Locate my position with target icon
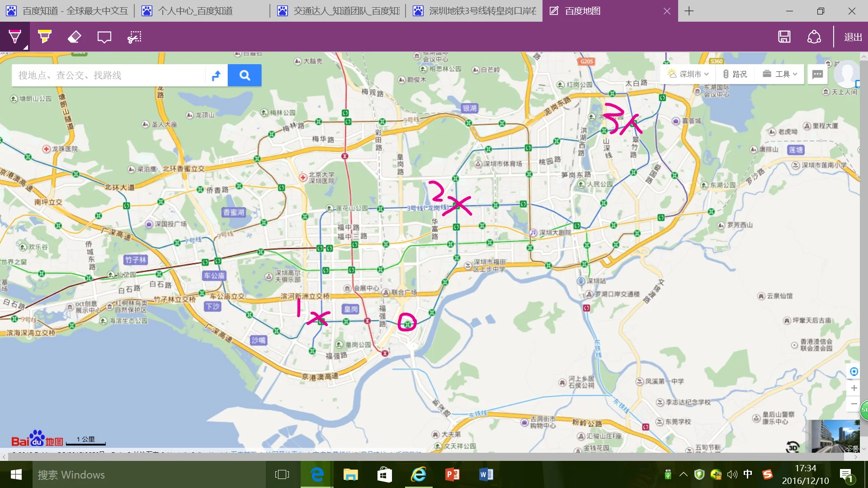The height and width of the screenshot is (488, 868). click(854, 371)
